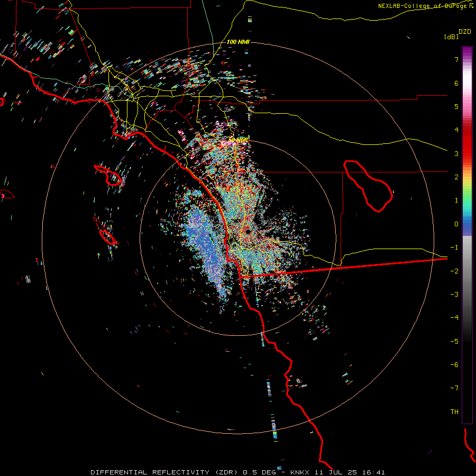
Task: Click the -3 dB tick label
Action: tap(454, 295)
